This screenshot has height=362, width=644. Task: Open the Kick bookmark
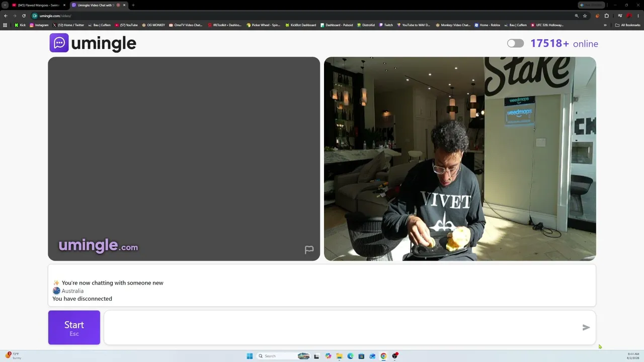pos(20,25)
